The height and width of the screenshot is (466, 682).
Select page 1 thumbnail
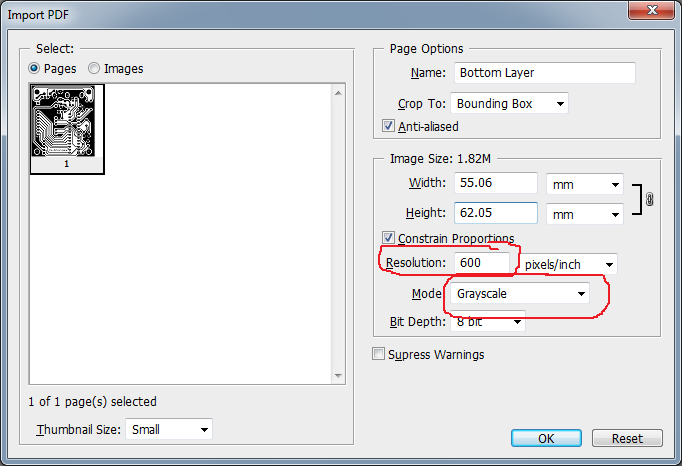(x=67, y=129)
